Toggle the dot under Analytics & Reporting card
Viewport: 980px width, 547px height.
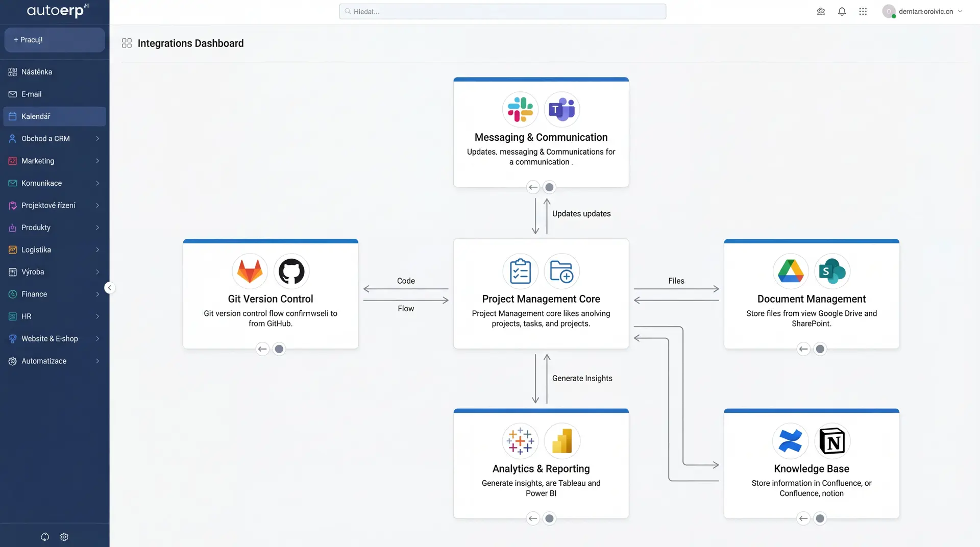click(x=549, y=518)
